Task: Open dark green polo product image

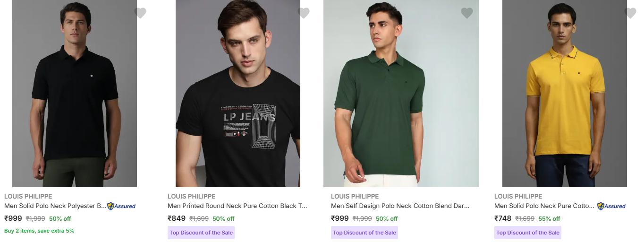Action: pyautogui.click(x=401, y=95)
